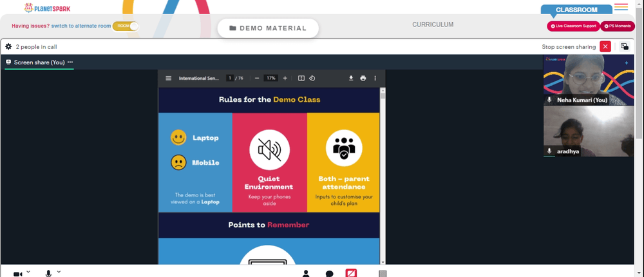The image size is (644, 277).
Task: Open the CURRICULUM tab
Action: pyautogui.click(x=433, y=24)
